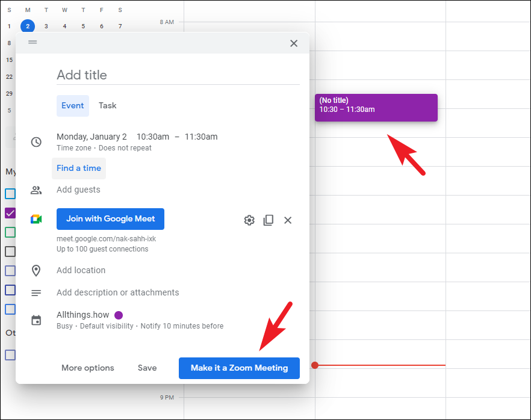Image resolution: width=531 pixels, height=420 pixels.
Task: Select date 7 in mini calendar
Action: (x=120, y=26)
